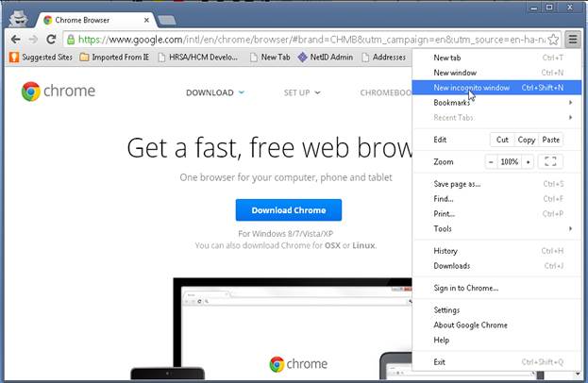
Task: Click the Chrome hamburger menu icon
Action: (x=572, y=40)
